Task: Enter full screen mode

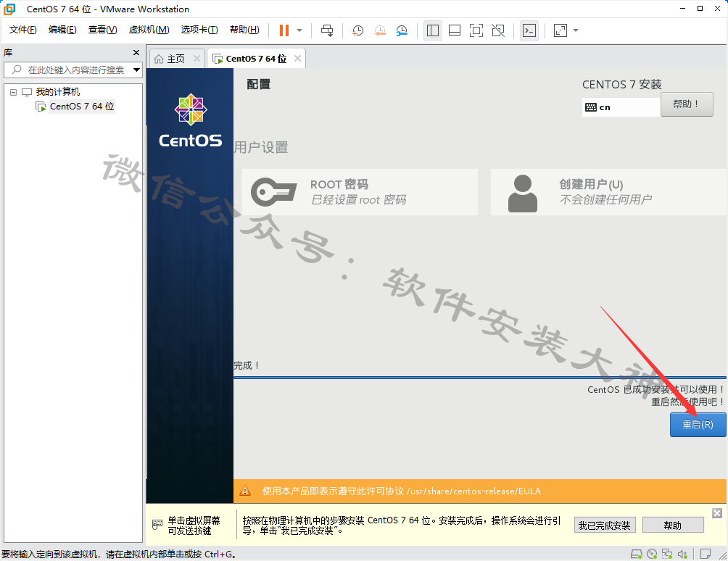Action: tap(476, 30)
